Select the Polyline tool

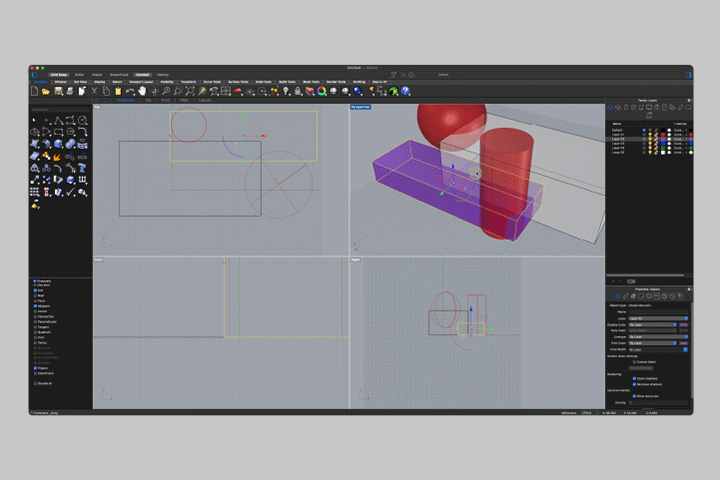coord(58,120)
